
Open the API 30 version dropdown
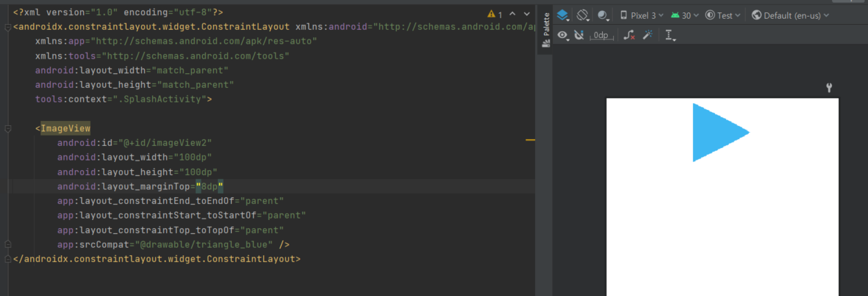(685, 15)
